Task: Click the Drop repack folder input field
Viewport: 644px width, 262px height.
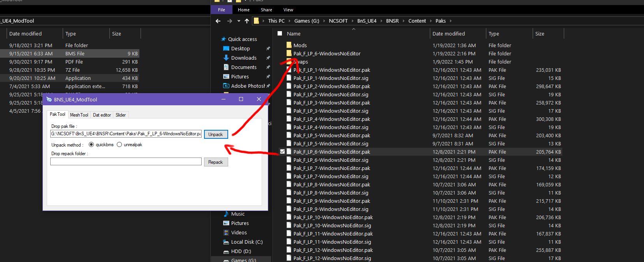Action: [x=126, y=161]
